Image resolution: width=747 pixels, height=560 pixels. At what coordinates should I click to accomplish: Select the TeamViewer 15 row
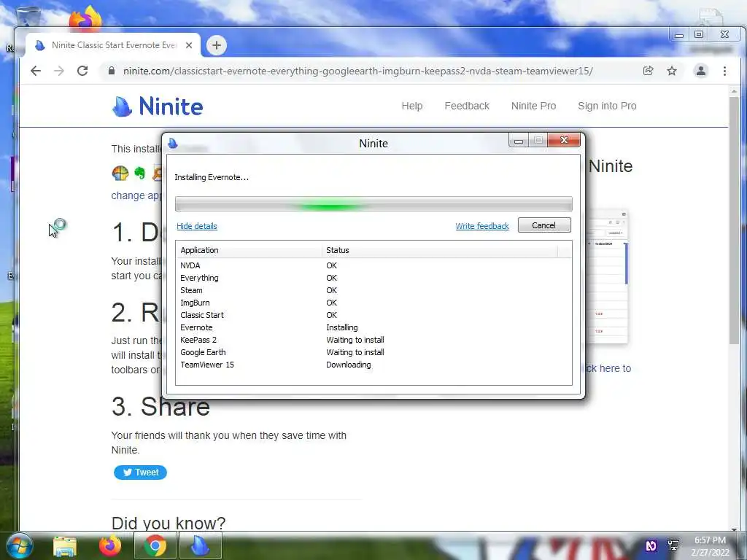tap(373, 365)
